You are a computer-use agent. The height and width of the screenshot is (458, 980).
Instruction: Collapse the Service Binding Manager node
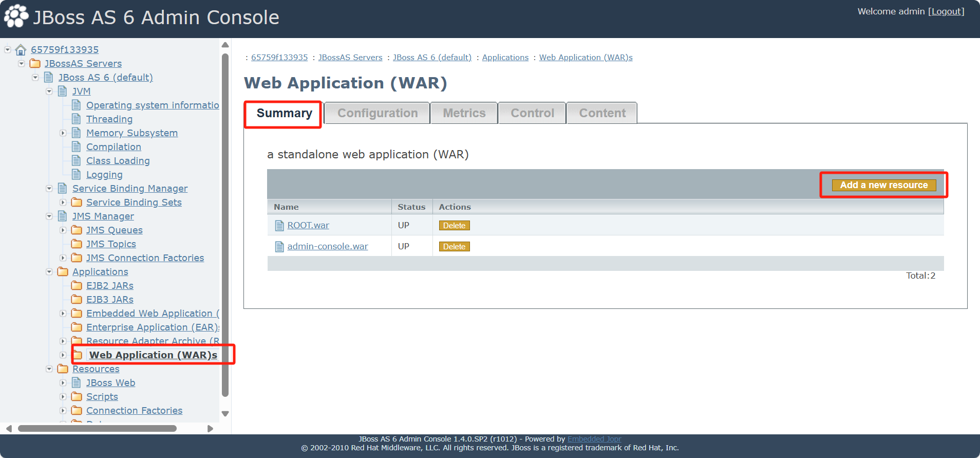point(49,189)
